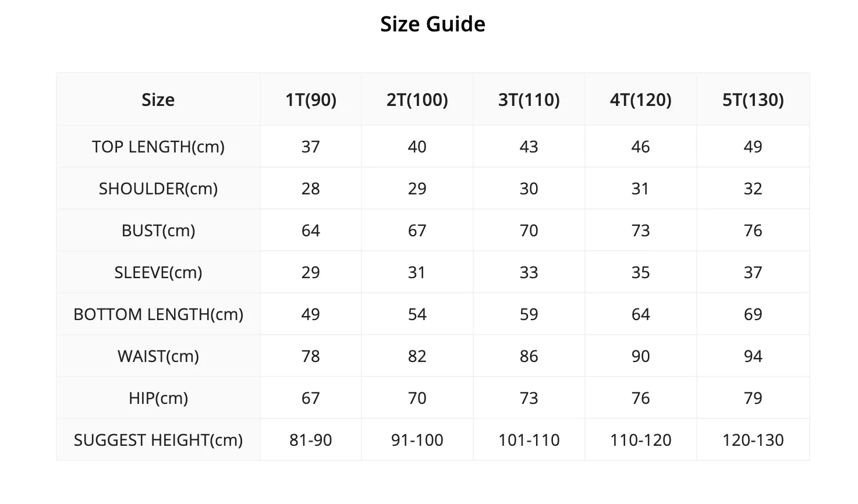The height and width of the screenshot is (504, 858).
Task: Click the SHOULDER(cm) row label
Action: (158, 189)
